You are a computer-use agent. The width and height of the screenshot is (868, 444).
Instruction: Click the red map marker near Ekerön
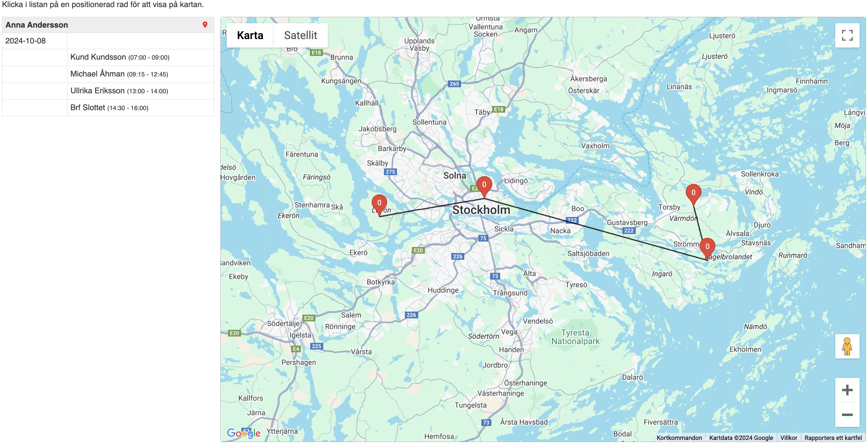tap(379, 205)
